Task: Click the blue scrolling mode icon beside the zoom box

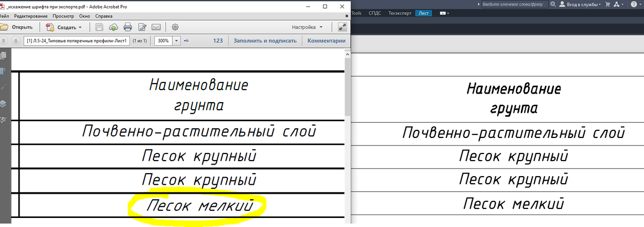Action: [x=187, y=41]
